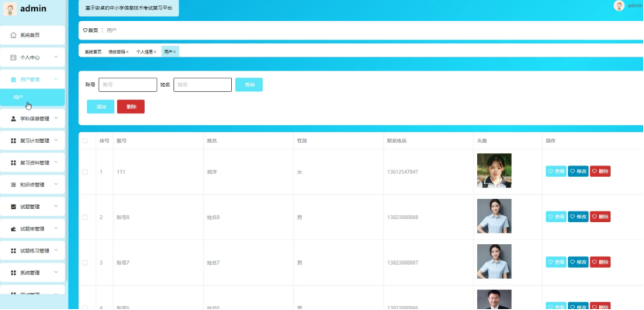
Task: Click the admin avatar in the sidebar header
Action: (x=10, y=9)
